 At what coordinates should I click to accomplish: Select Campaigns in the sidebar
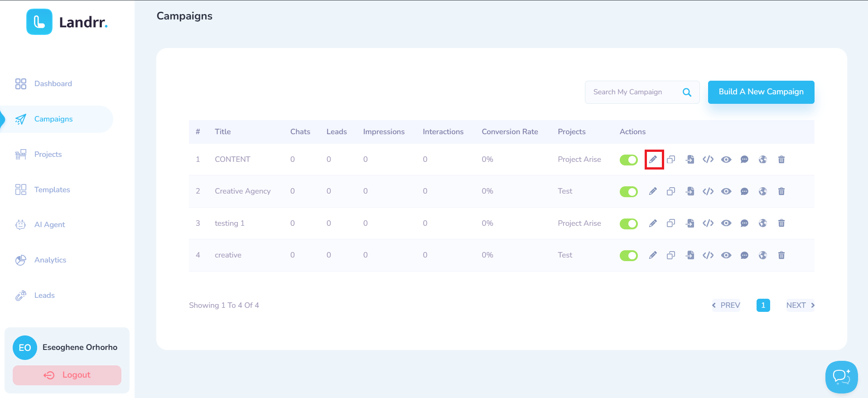57,119
